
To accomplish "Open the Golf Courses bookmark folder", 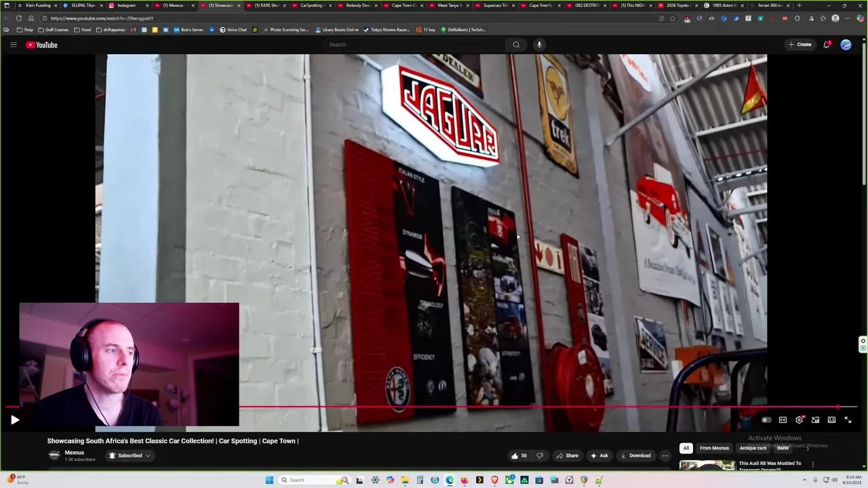I will coord(54,30).
